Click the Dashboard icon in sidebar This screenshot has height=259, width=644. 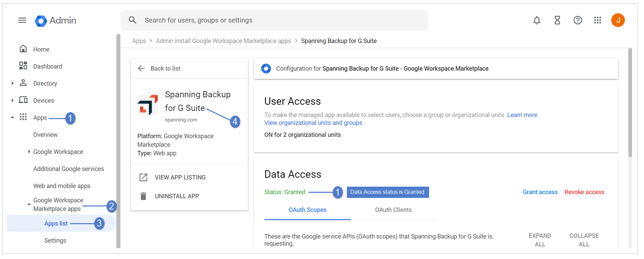[x=23, y=66]
